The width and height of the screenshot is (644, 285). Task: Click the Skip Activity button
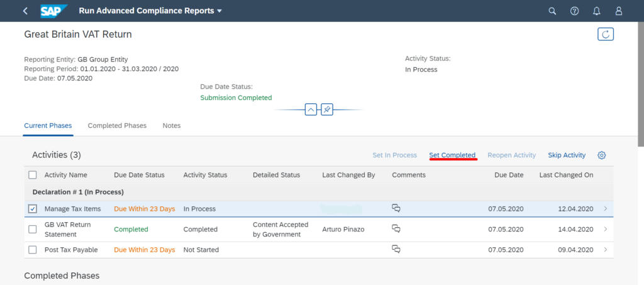point(567,155)
